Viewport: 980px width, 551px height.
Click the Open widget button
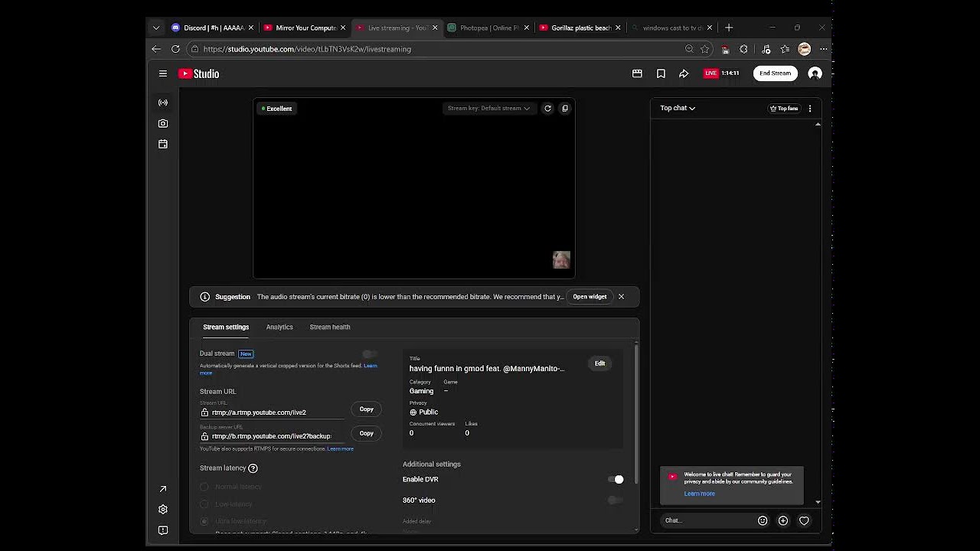[x=590, y=297]
